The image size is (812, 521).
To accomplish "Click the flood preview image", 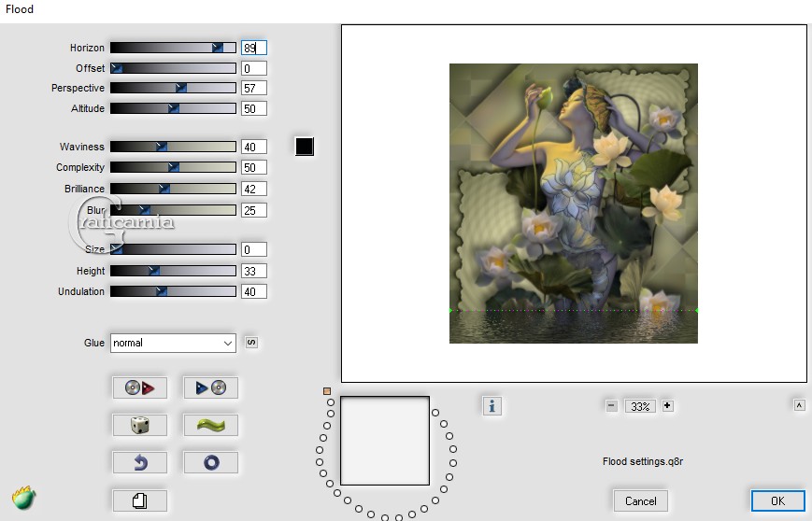I will 574,204.
